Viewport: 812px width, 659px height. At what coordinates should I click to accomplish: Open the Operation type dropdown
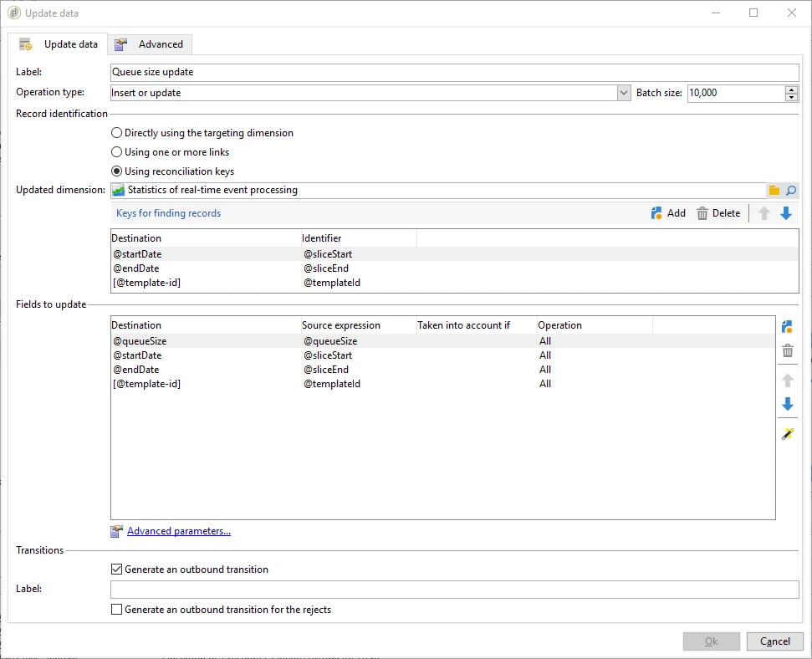(624, 93)
